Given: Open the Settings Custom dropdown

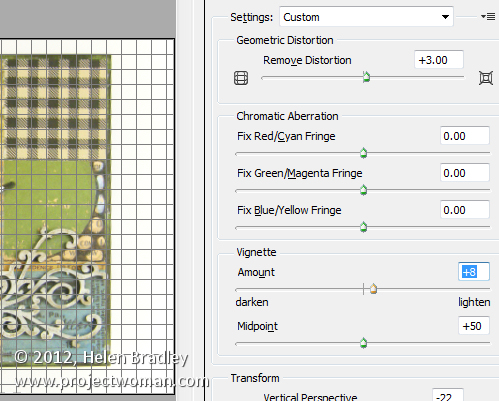Looking at the screenshot, I should pos(366,17).
